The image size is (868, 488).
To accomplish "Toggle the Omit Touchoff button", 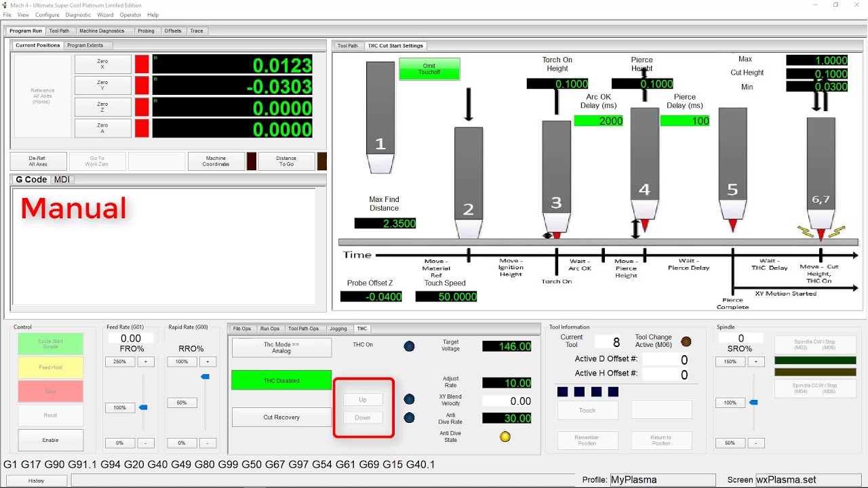I will [429, 68].
